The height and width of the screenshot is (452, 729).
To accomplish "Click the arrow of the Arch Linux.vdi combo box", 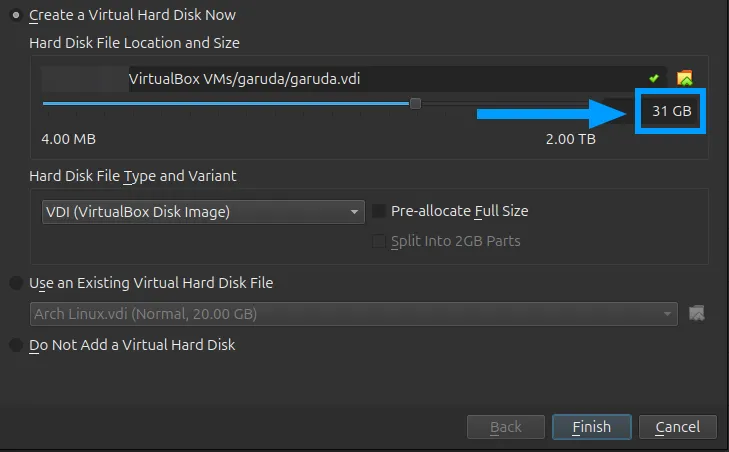I will coord(667,314).
